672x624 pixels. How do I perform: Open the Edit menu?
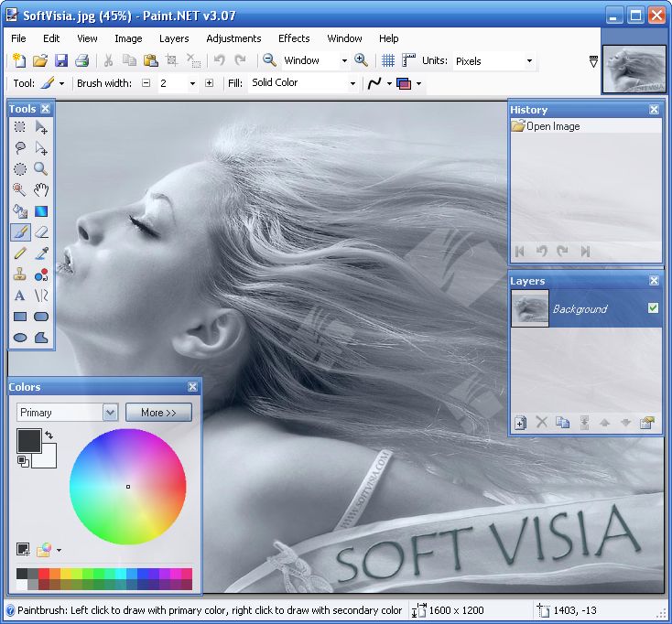[x=51, y=38]
